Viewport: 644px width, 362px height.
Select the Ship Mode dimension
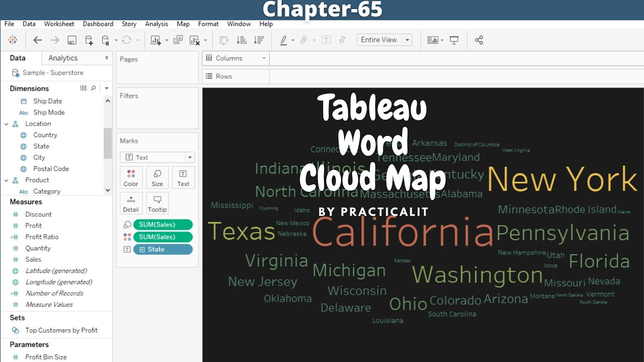tap(49, 113)
